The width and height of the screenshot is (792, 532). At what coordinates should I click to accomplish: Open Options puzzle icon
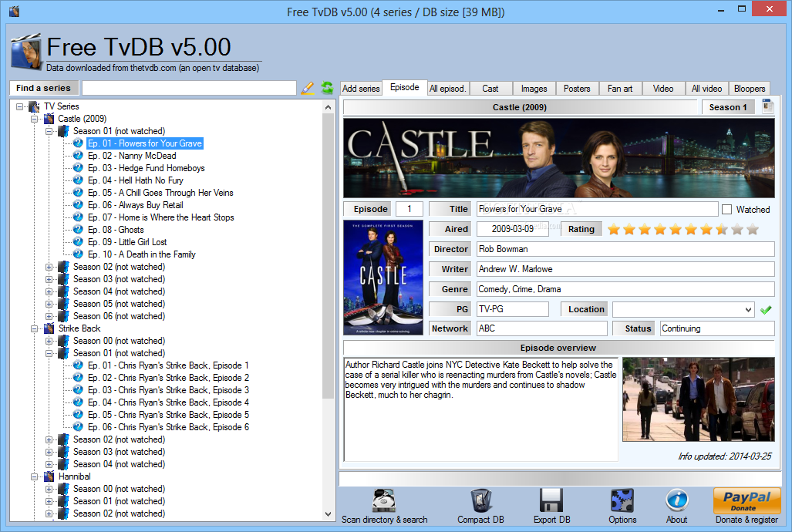tap(622, 500)
